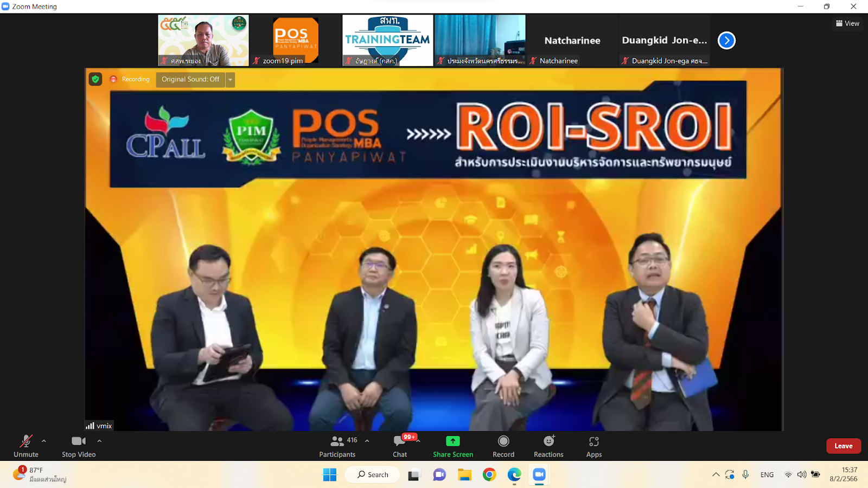Image resolution: width=868 pixels, height=488 pixels.
Task: Open Google Chrome from taskbar
Action: coord(489,475)
